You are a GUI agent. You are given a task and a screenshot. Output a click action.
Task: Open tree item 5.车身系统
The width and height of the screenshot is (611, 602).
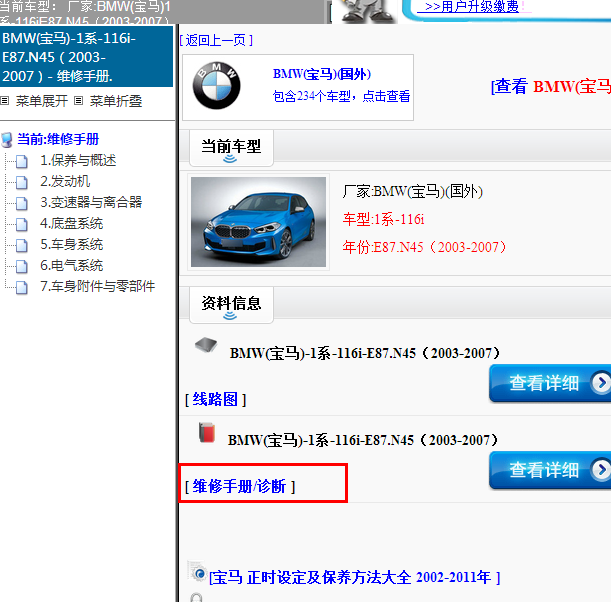coord(71,245)
